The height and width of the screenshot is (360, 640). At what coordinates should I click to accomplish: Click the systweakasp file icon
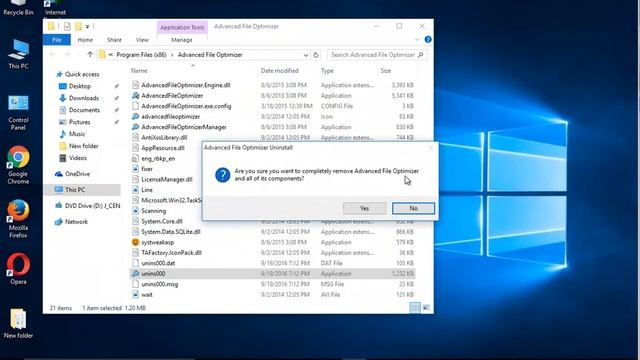(x=136, y=242)
